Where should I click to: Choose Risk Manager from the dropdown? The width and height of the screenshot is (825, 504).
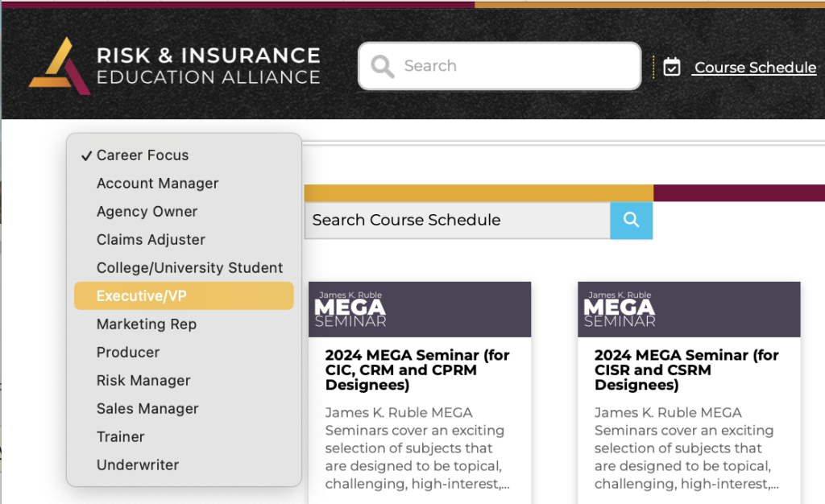[x=184, y=381]
